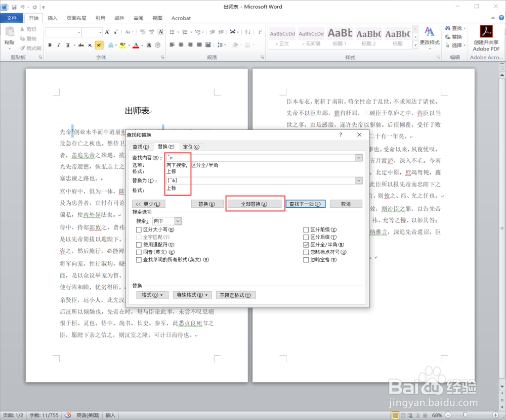Enable the 区分大小写 checkbox
Screen dimensions: 506x420
click(138, 229)
